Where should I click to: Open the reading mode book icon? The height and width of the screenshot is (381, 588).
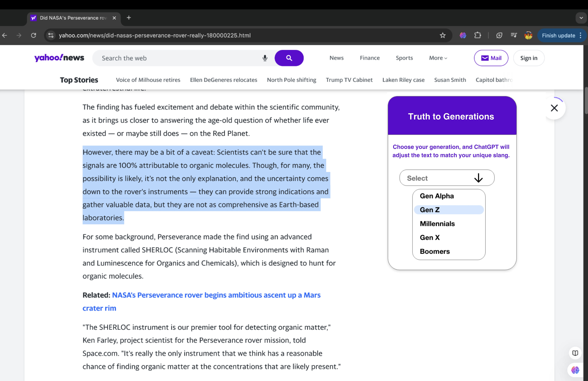coord(575,353)
